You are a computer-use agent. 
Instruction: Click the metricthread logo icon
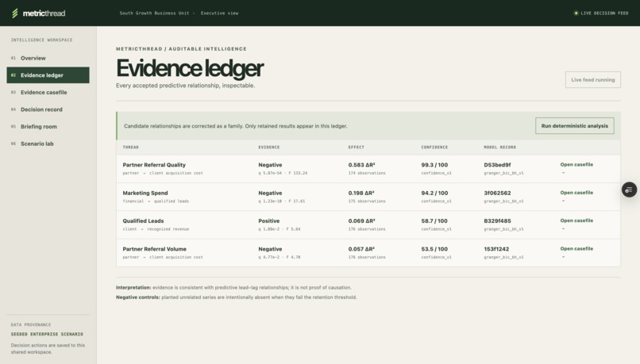click(x=15, y=13)
